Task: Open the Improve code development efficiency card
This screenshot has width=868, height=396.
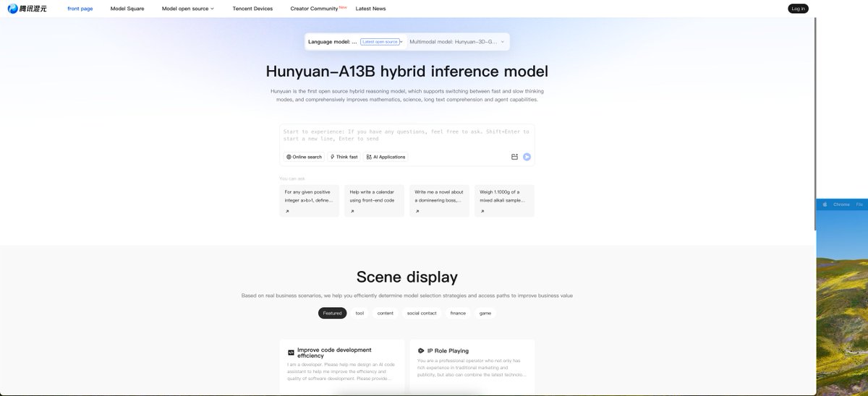Action: 342,366
